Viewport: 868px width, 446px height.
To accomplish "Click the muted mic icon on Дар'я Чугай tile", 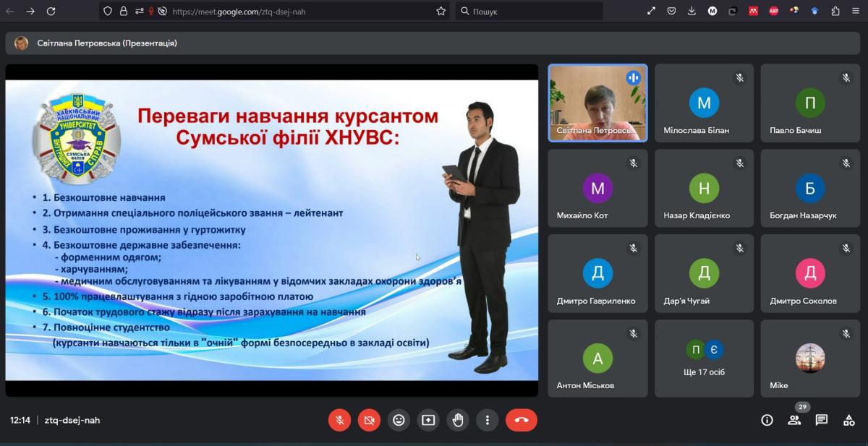I will point(739,249).
